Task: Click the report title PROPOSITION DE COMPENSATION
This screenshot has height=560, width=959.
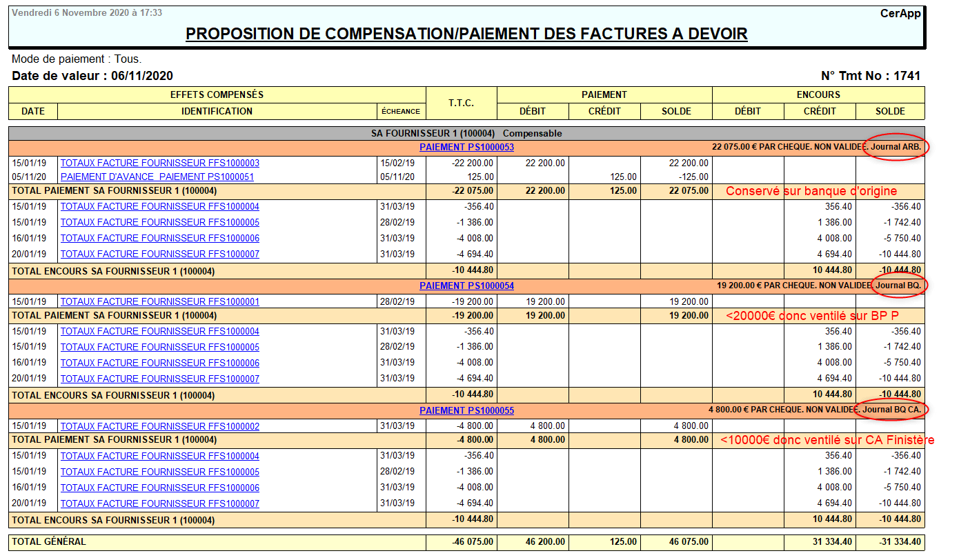Action: click(x=466, y=34)
